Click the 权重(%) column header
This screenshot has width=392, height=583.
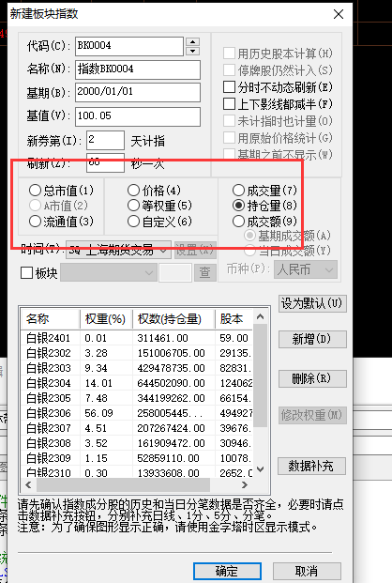(106, 318)
